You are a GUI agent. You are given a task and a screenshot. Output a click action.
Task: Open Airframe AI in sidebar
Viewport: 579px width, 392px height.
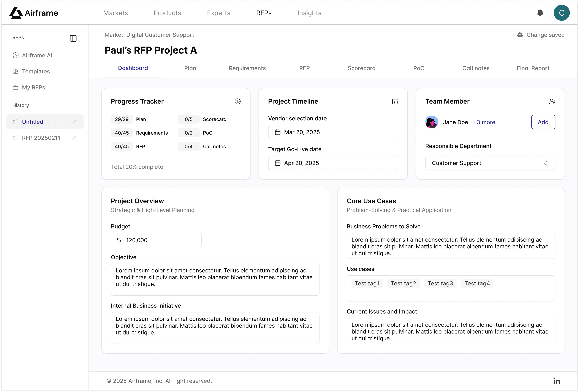coord(32,55)
